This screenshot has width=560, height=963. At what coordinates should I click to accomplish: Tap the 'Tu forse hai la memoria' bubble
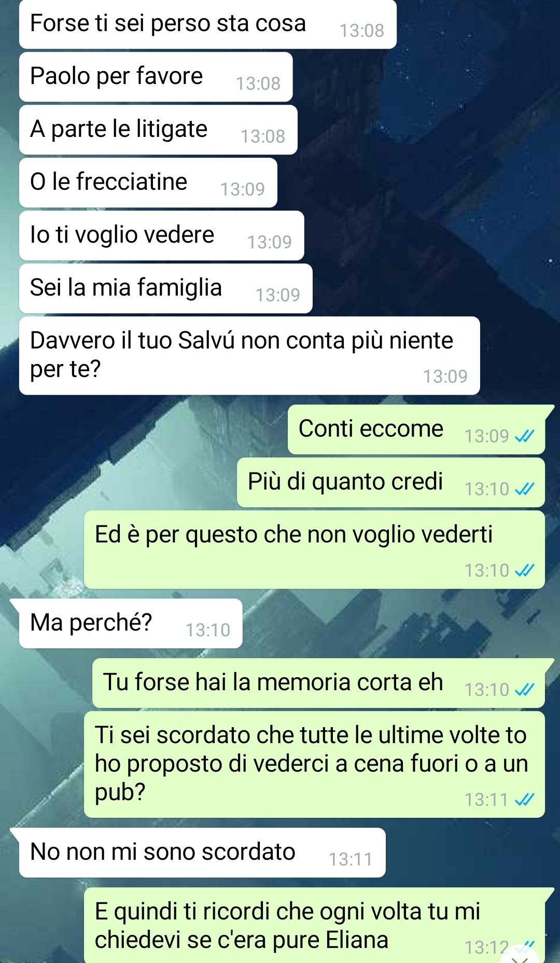pyautogui.click(x=318, y=683)
